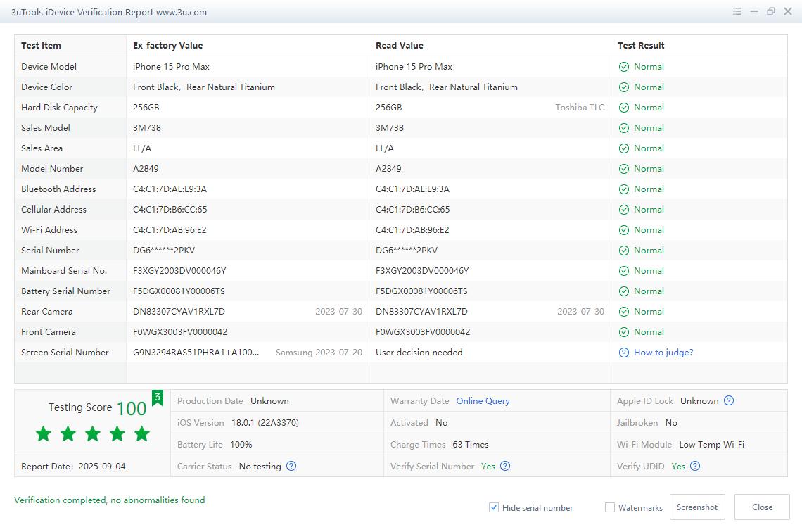
Task: Click the ex-factory battery serial F5DGX00081Y00006TS
Action: point(179,291)
